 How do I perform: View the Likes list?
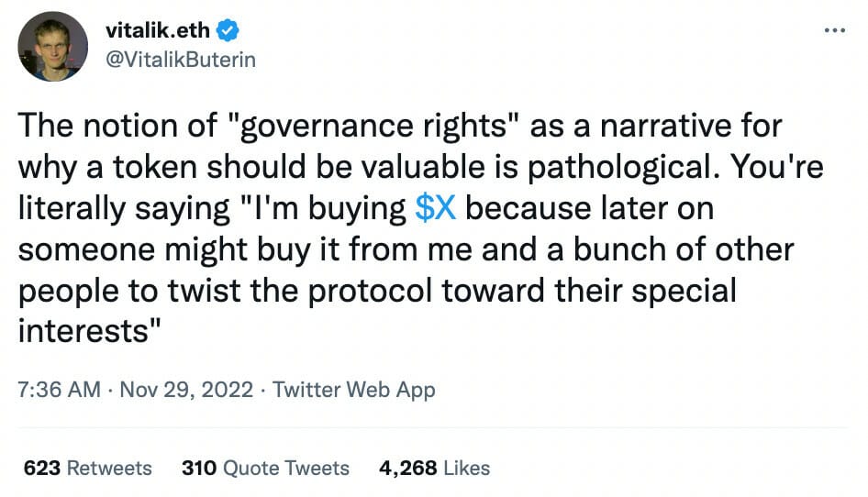(467, 468)
